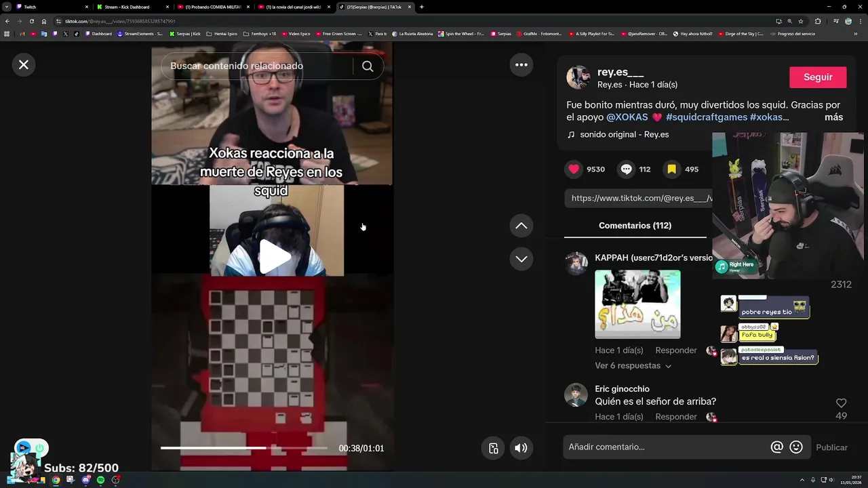The height and width of the screenshot is (488, 868).
Task: Reload the page
Action: 32,21
